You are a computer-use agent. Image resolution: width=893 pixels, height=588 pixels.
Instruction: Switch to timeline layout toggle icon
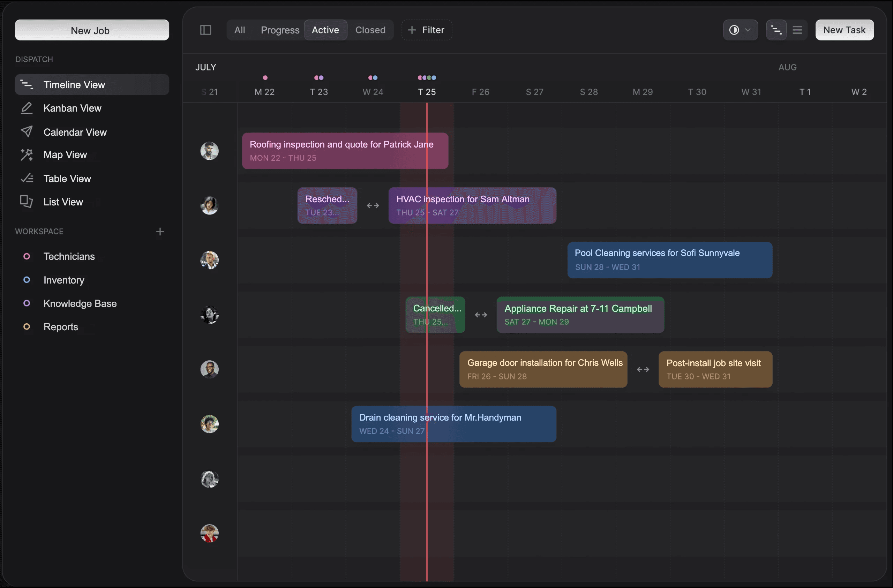(776, 30)
